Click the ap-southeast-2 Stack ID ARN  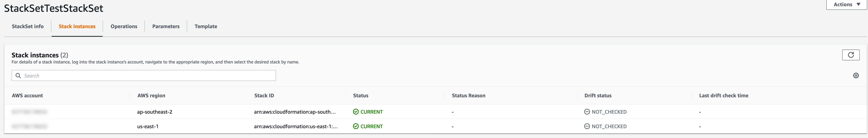(x=295, y=112)
